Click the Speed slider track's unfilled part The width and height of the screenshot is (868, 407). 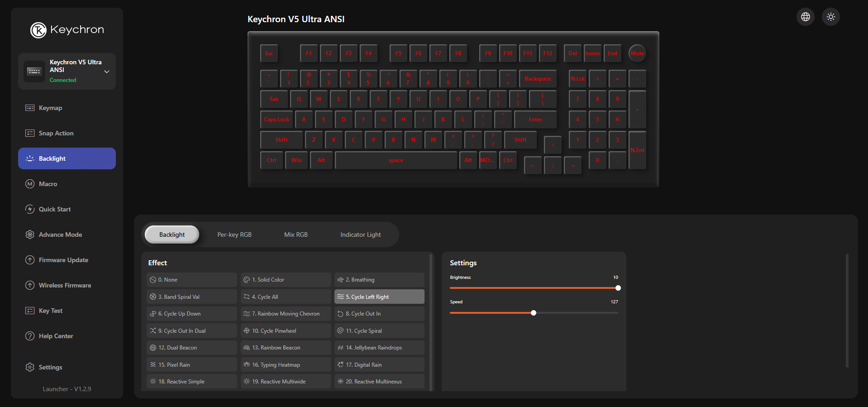tap(577, 313)
